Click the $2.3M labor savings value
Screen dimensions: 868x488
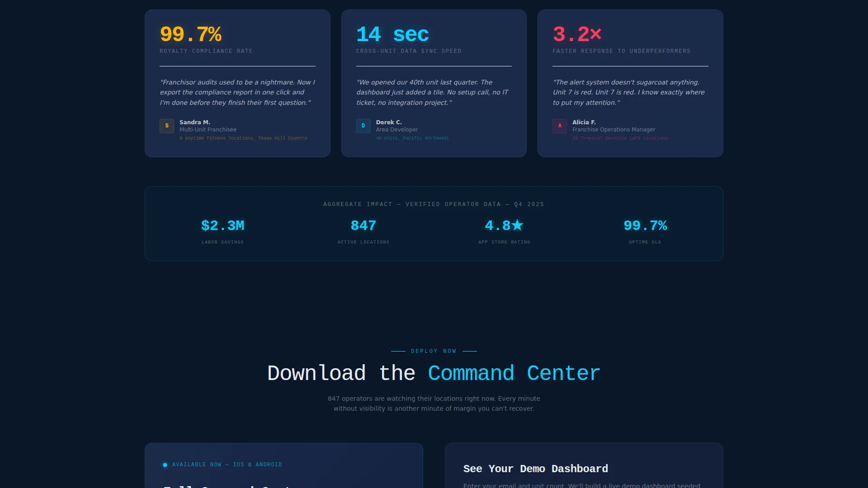pyautogui.click(x=222, y=225)
